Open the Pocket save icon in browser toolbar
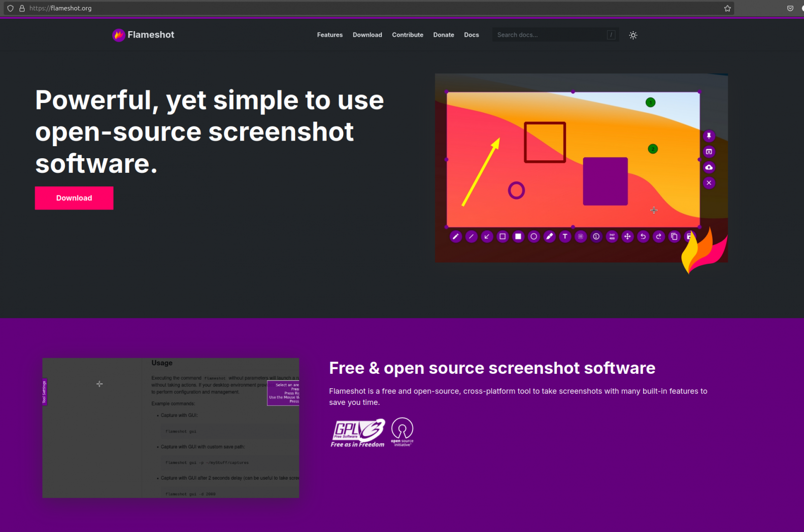This screenshot has height=532, width=804. (x=790, y=8)
